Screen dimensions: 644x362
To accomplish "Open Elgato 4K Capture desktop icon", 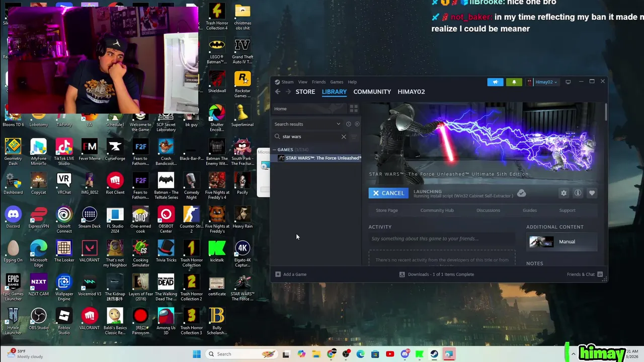I will pos(243,253).
